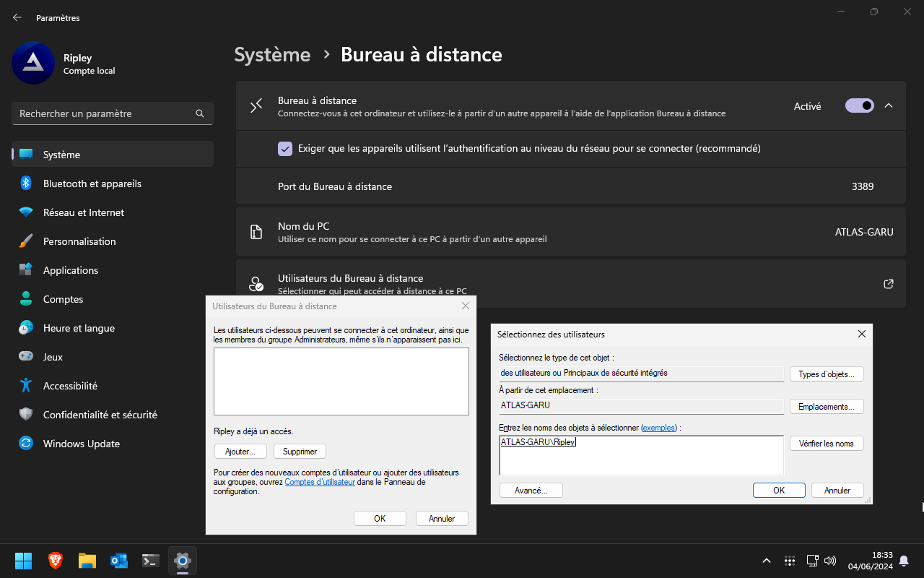Click Ajouter... in remote users dialog
Screen dimensions: 924x578
240,452
